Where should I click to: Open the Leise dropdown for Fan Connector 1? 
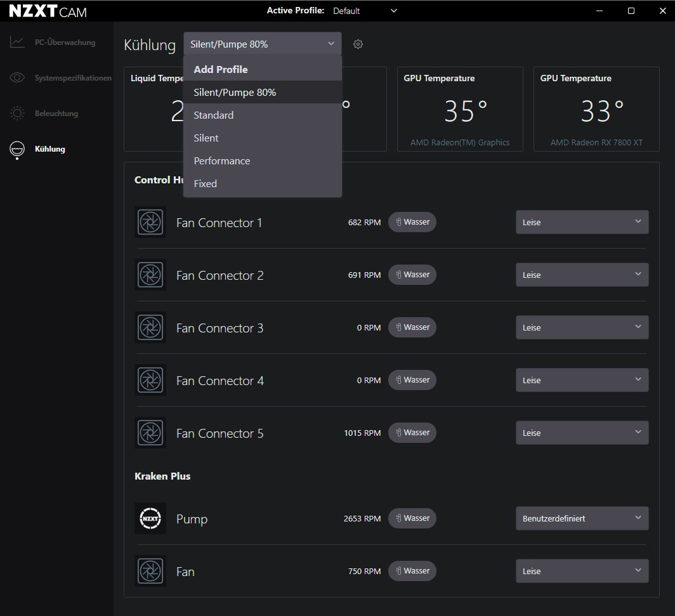coord(582,222)
